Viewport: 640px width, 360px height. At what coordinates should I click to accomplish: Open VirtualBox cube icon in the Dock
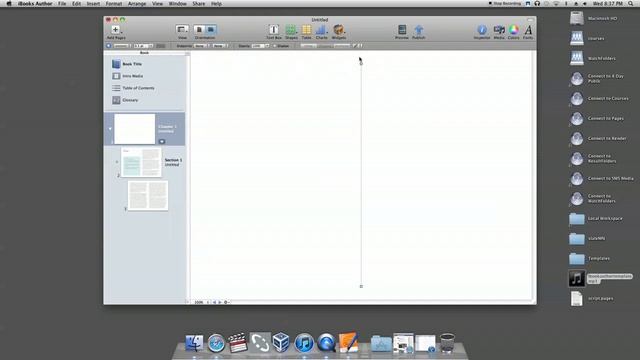pos(282,342)
